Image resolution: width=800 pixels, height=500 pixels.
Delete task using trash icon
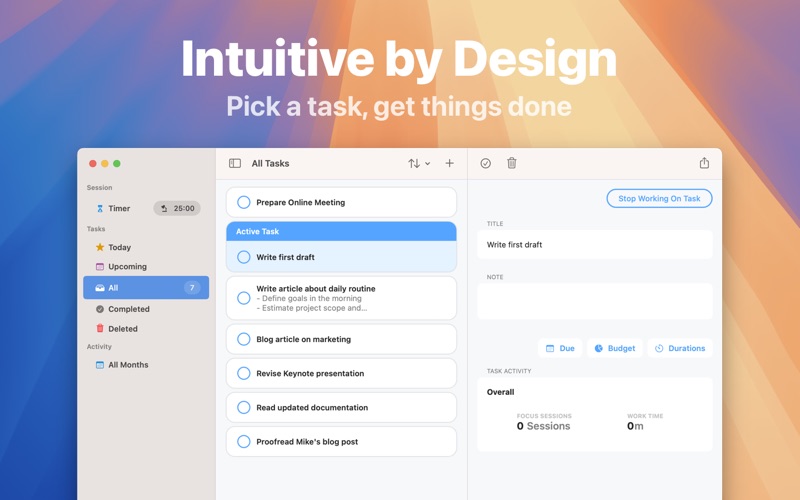click(x=512, y=163)
